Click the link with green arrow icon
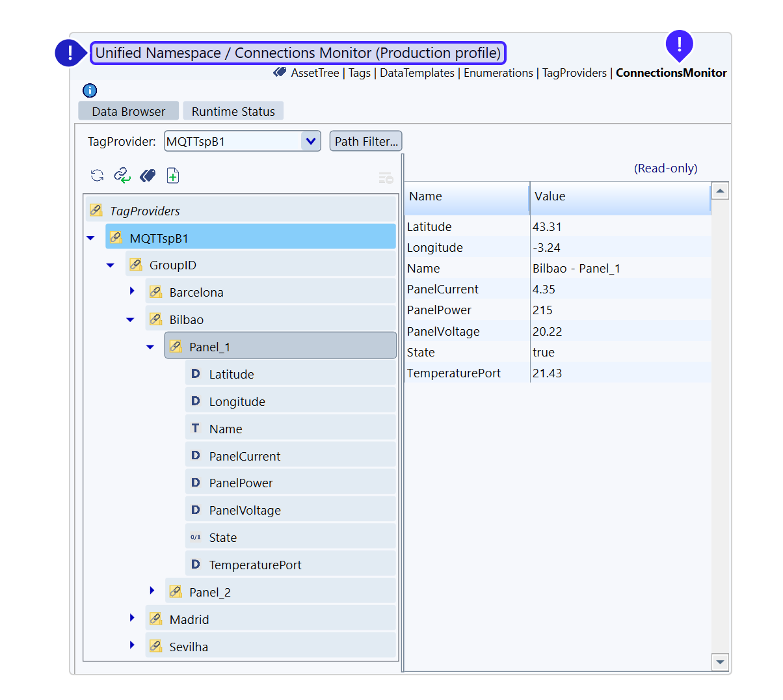Screen dimensions: 783x700 [x=122, y=175]
